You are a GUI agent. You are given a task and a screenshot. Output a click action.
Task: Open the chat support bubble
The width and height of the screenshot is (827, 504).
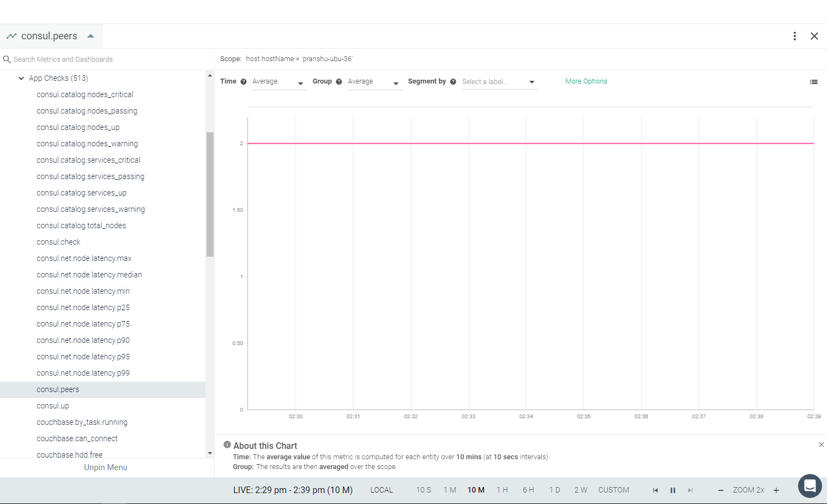point(810,486)
